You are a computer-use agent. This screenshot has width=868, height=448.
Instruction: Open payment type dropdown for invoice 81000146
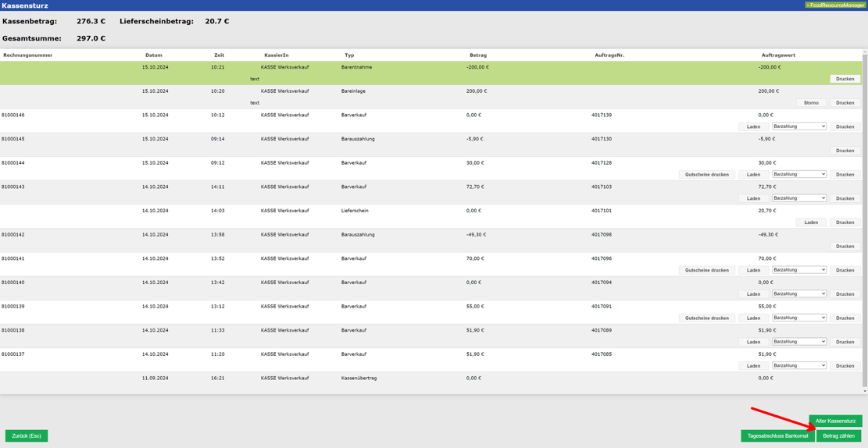tap(799, 126)
